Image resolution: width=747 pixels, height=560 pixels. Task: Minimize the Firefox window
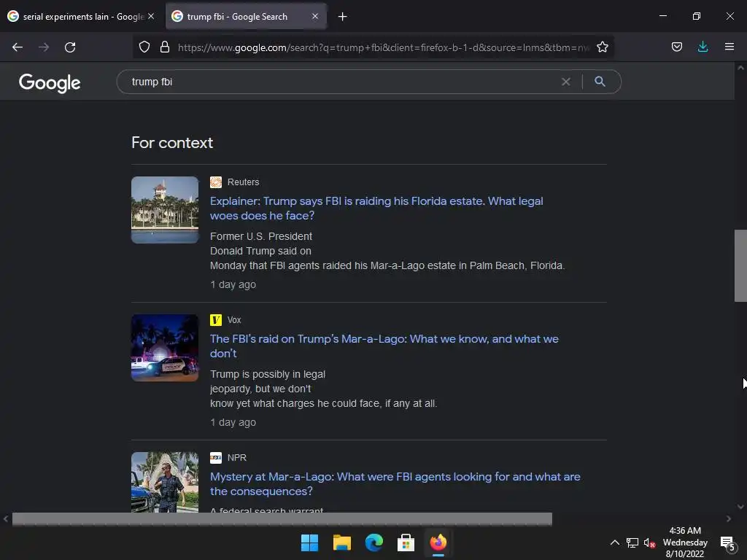[x=662, y=16]
